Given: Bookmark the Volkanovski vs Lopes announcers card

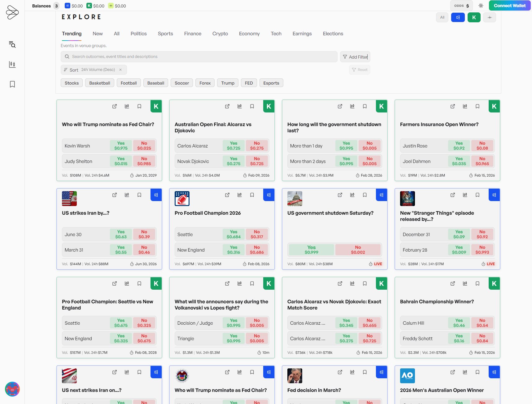Looking at the screenshot, I should pos(252,283).
